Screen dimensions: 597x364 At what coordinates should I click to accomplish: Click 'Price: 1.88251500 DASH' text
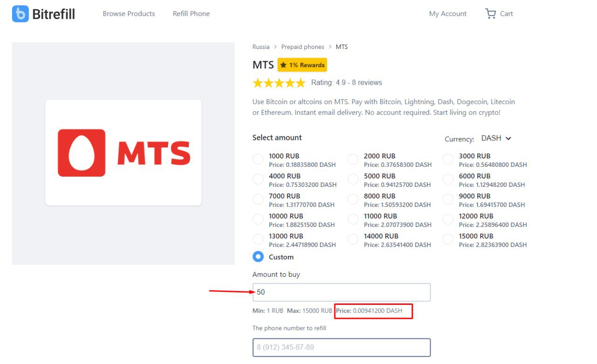(302, 225)
